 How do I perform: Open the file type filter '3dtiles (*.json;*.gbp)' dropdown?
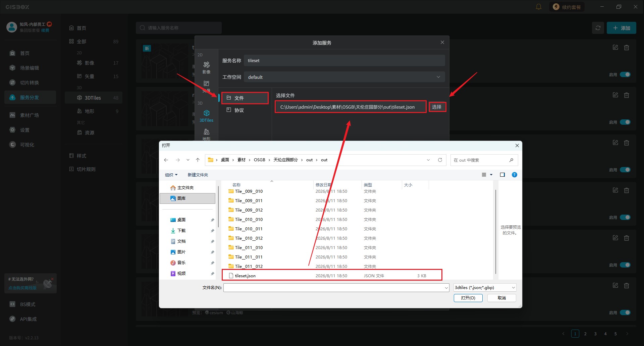[485, 287]
